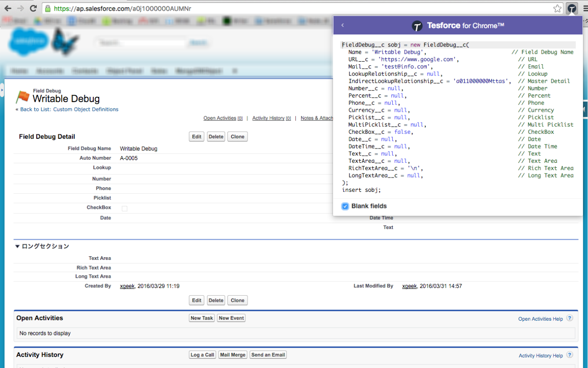Click the Activity History section heading
The height and width of the screenshot is (368, 588).
pyautogui.click(x=40, y=355)
